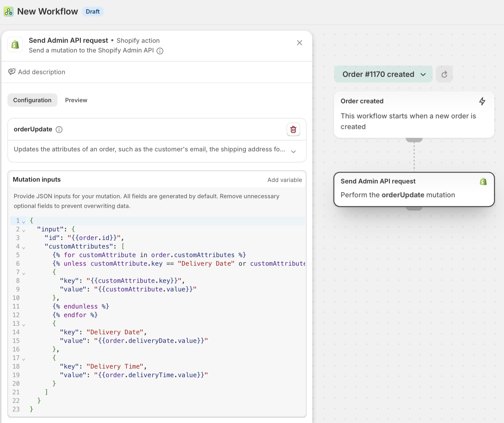504x423 pixels.
Task: Collapse the Delivery Date object at line 13
Action: [24, 325]
